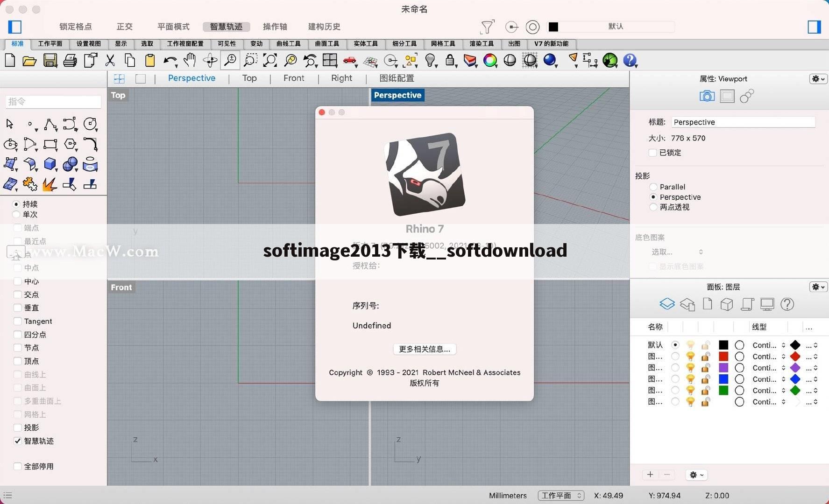Click the 标题 Perspective text field
Image resolution: width=829 pixels, height=504 pixels.
pos(743,122)
